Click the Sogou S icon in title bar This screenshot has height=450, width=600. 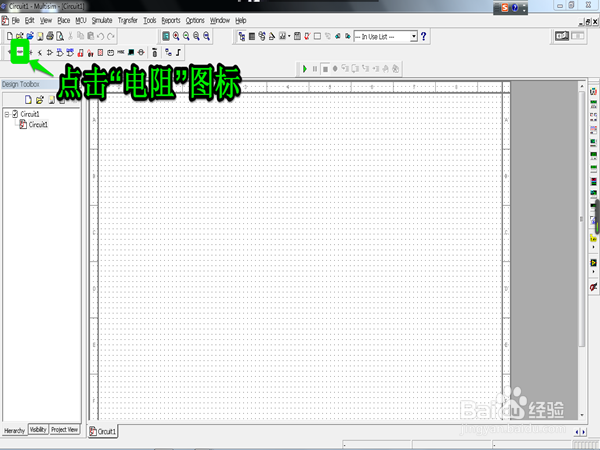pos(505,8)
